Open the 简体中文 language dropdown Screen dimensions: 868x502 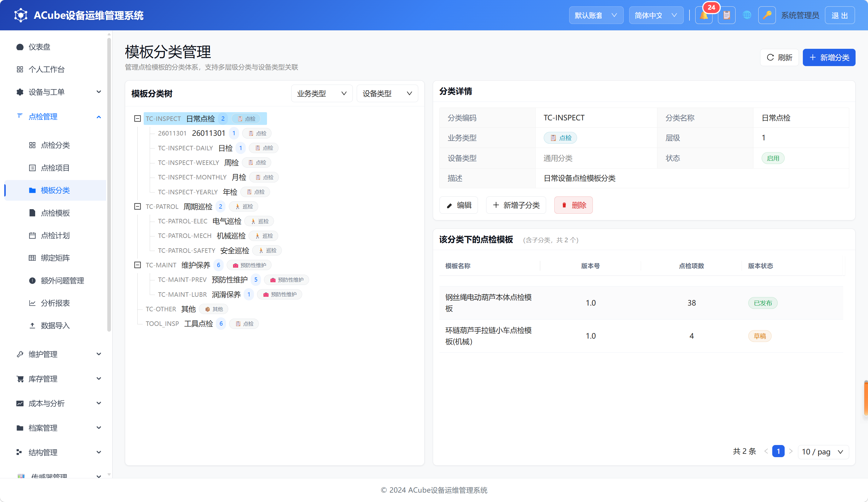656,15
